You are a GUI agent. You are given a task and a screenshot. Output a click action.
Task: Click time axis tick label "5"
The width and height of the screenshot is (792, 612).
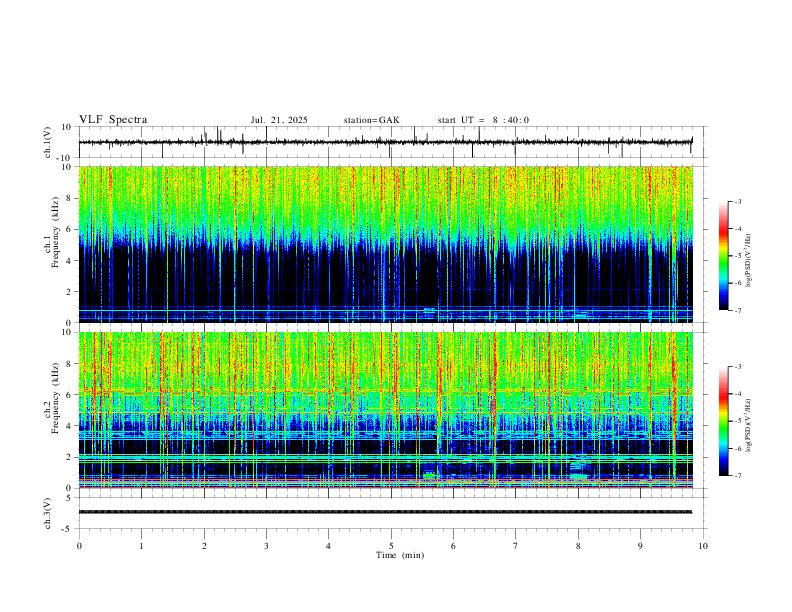pos(391,546)
